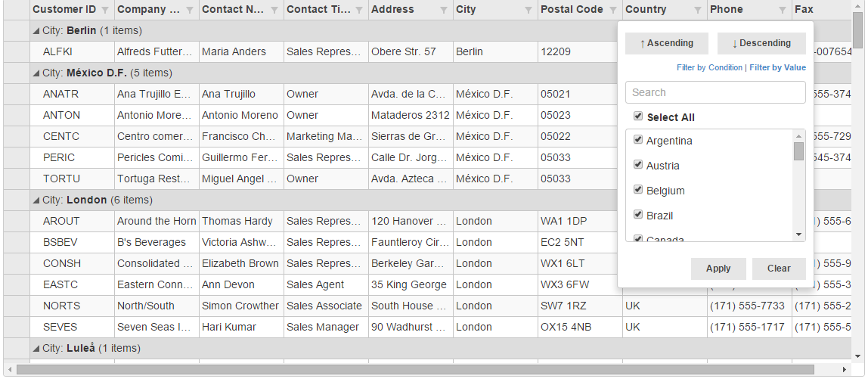Click the filter Search input field

(715, 92)
